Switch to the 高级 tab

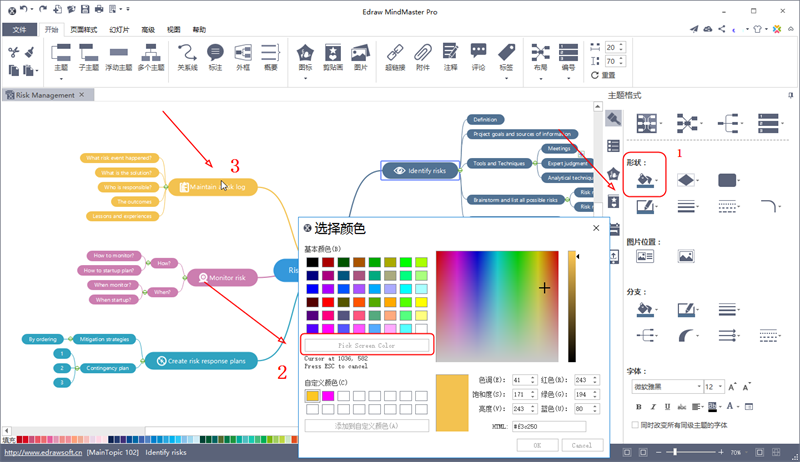148,30
